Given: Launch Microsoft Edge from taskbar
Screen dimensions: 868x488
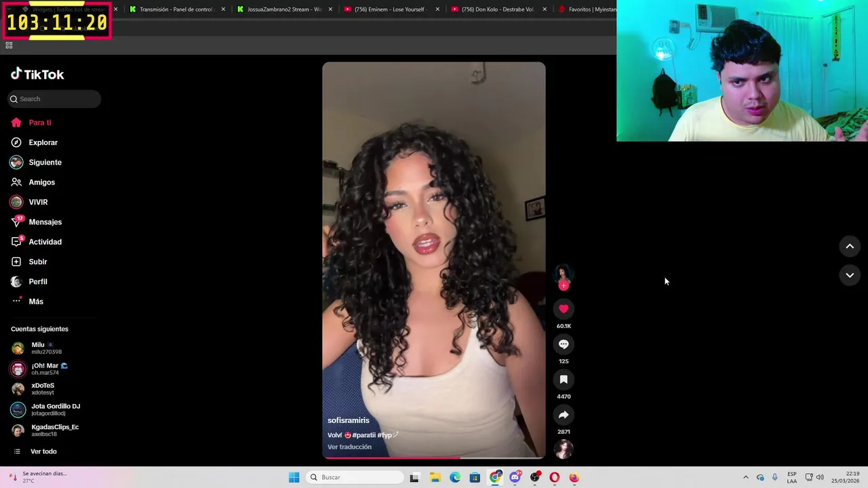Looking at the screenshot, I should pos(455,477).
